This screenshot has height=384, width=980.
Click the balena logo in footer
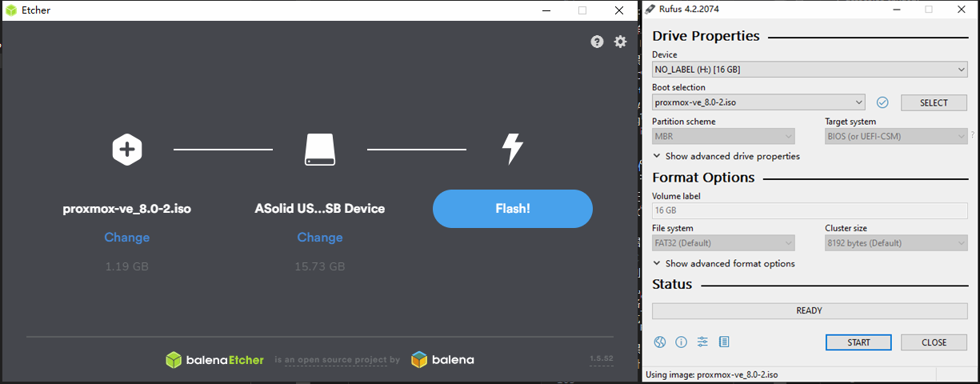coord(442,360)
